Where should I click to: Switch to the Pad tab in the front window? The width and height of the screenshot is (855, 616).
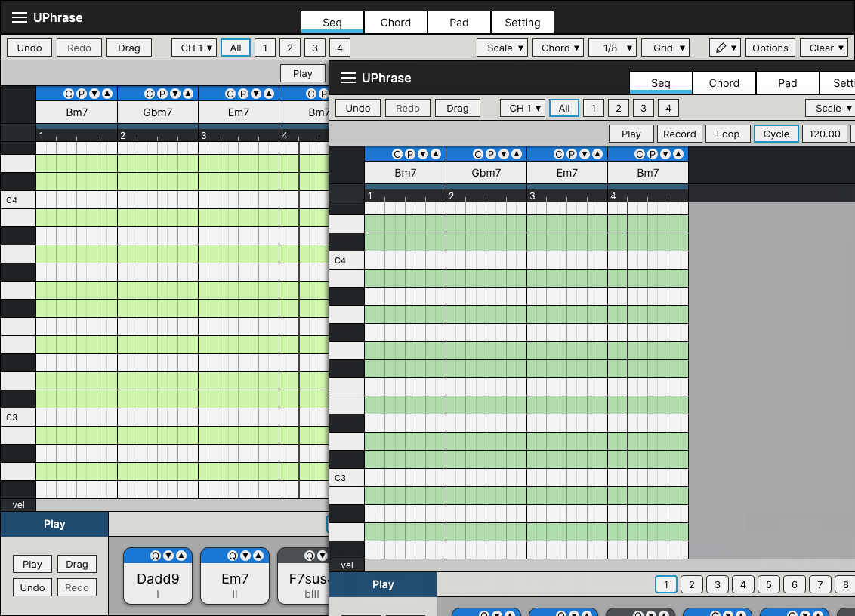click(787, 83)
